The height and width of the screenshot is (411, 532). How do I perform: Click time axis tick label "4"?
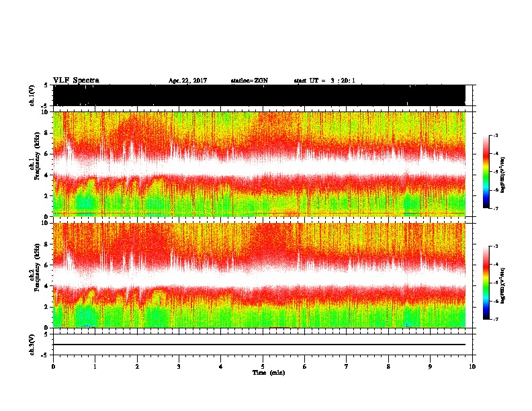[x=221, y=367]
